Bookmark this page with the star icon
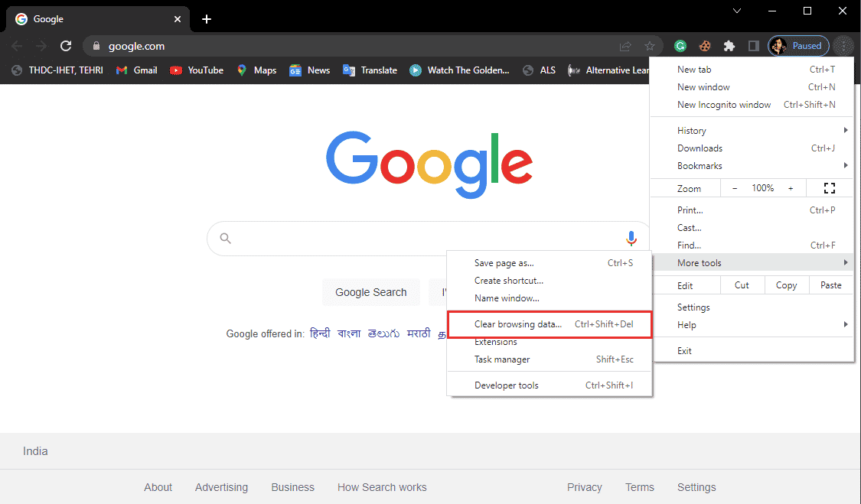 click(650, 46)
